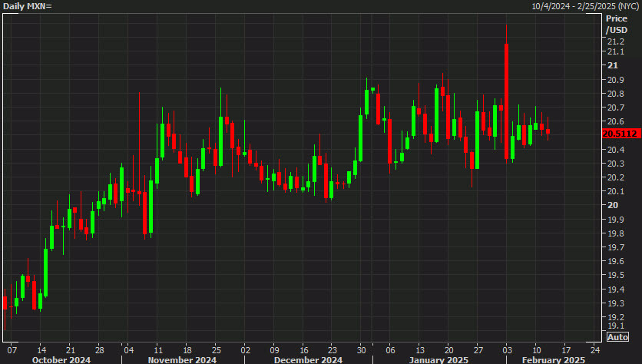This screenshot has height=364, width=642.
Task: Select the 23 date tick under December
Action: [332, 350]
